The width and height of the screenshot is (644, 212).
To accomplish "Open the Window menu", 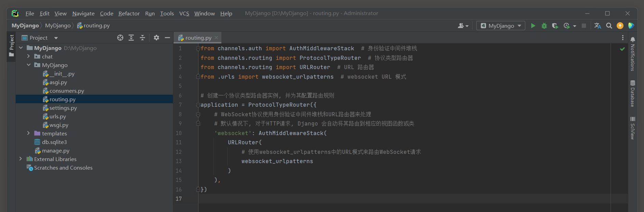I will 204,13.
